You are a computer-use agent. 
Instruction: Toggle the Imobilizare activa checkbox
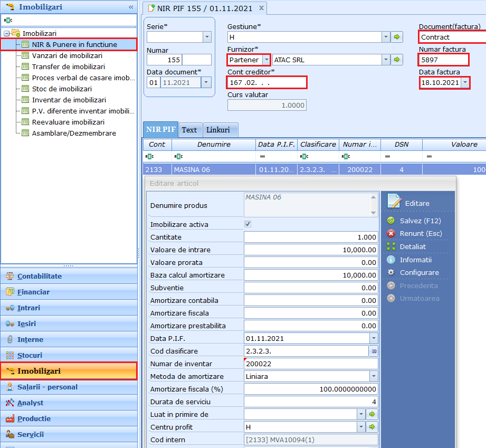(248, 224)
